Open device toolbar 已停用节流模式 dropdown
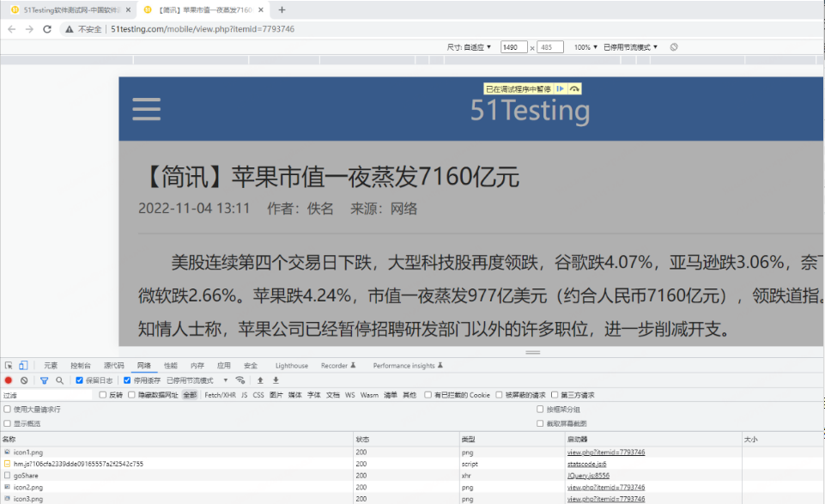Image resolution: width=825 pixels, height=504 pixels. (630, 47)
